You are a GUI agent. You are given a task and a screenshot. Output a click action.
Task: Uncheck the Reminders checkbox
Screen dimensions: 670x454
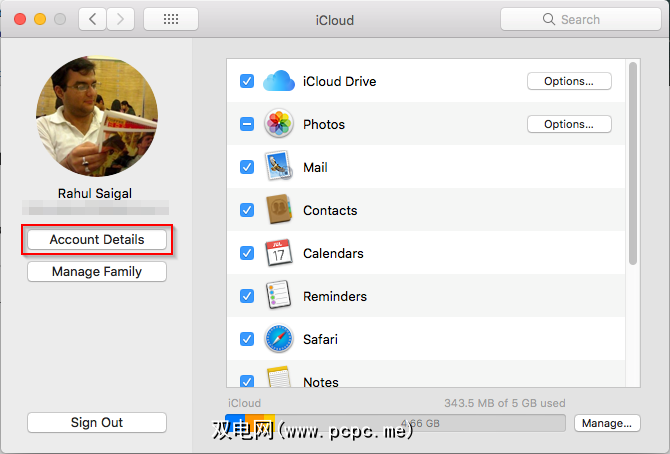247,296
